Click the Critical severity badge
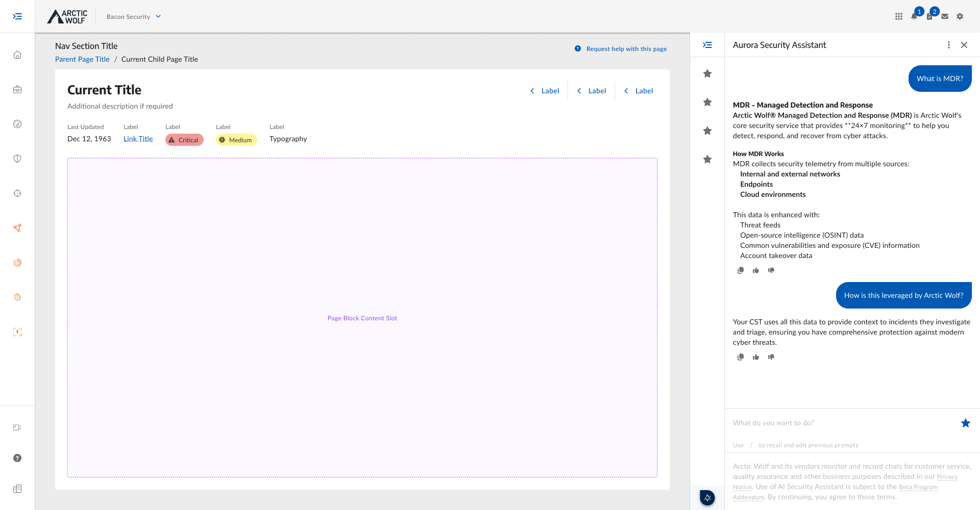This screenshot has width=980, height=510. (184, 140)
